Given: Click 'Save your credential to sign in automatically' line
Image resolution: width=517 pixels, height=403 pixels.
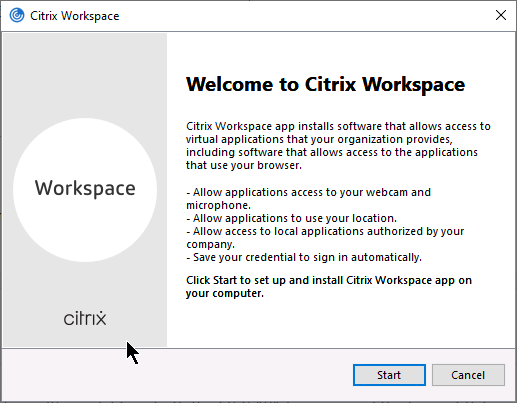Looking at the screenshot, I should tap(304, 257).
